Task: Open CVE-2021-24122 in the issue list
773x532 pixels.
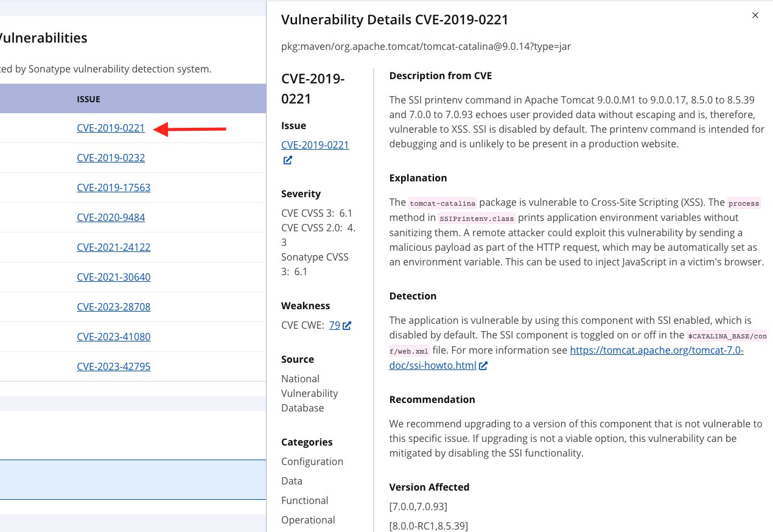Action: click(x=114, y=247)
